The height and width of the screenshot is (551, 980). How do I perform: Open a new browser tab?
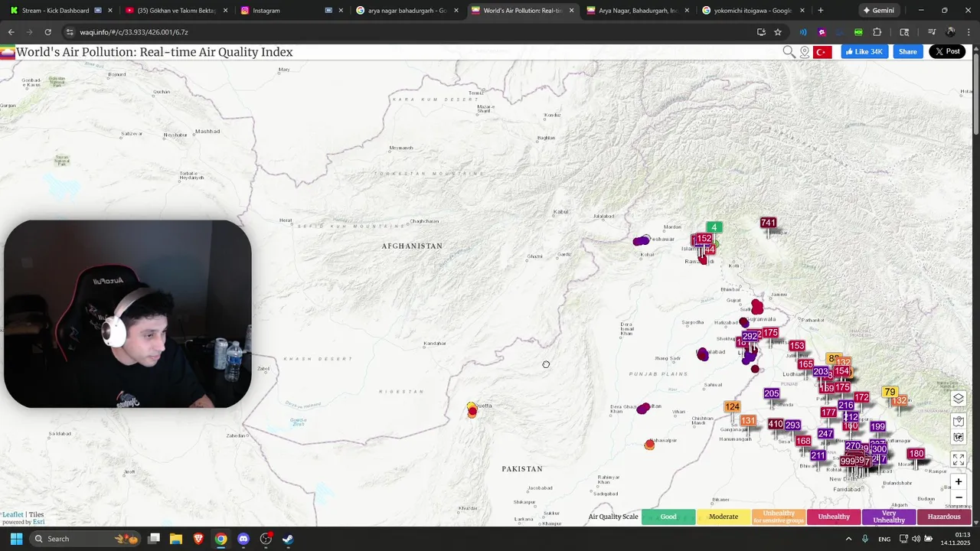[821, 11]
